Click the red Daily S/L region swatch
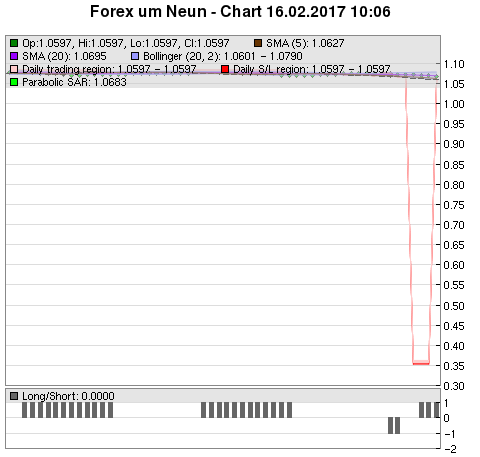The height and width of the screenshot is (457, 480). click(x=225, y=69)
